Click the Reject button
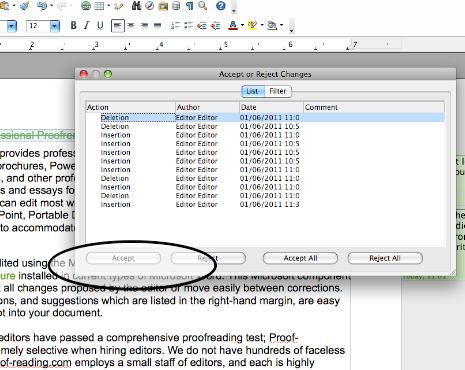The width and height of the screenshot is (465, 370). coord(208,258)
